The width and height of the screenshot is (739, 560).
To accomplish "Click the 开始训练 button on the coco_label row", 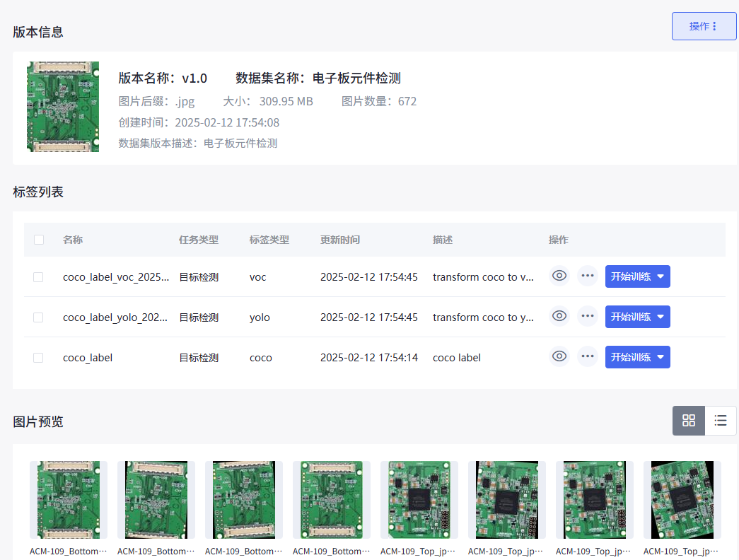I will [629, 356].
